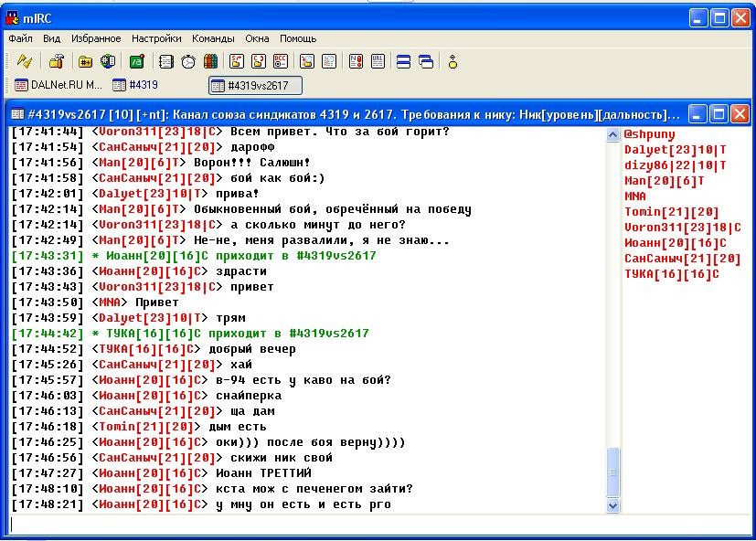Click the DCC chat icon

258,61
